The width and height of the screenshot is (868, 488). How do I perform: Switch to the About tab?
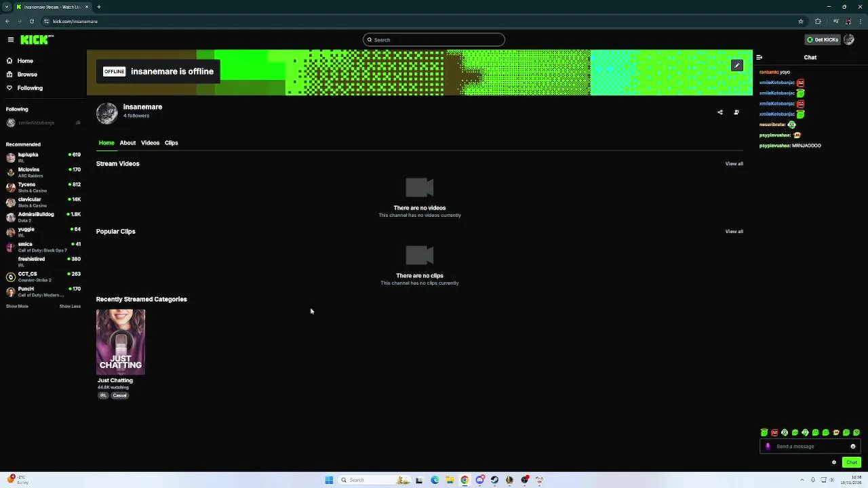[127, 143]
